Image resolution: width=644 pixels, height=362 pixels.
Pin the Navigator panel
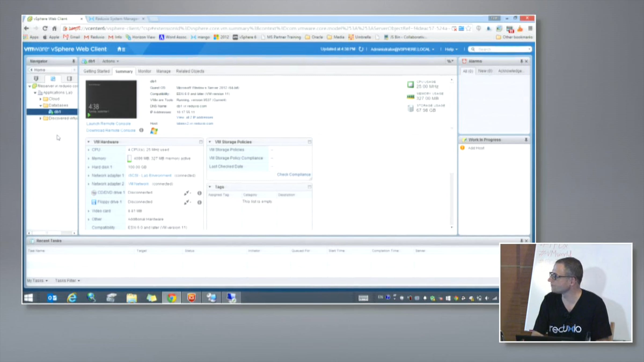click(73, 61)
